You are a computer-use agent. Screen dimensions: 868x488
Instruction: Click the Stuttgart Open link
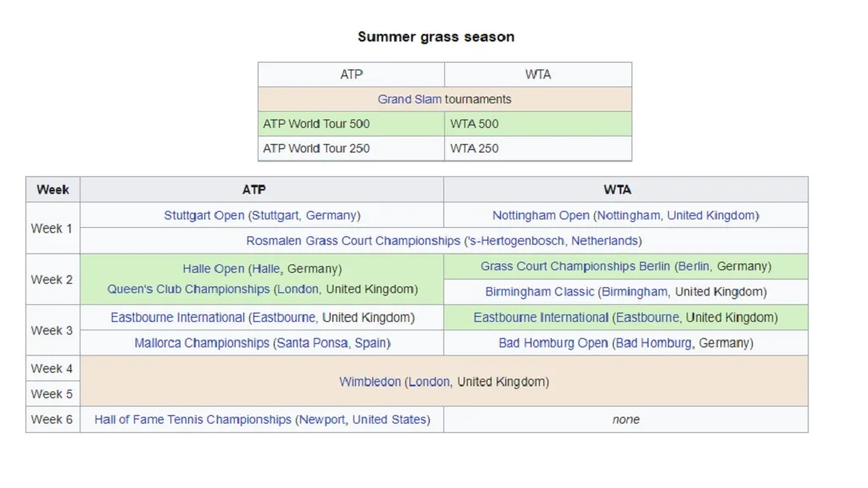pyautogui.click(x=204, y=215)
